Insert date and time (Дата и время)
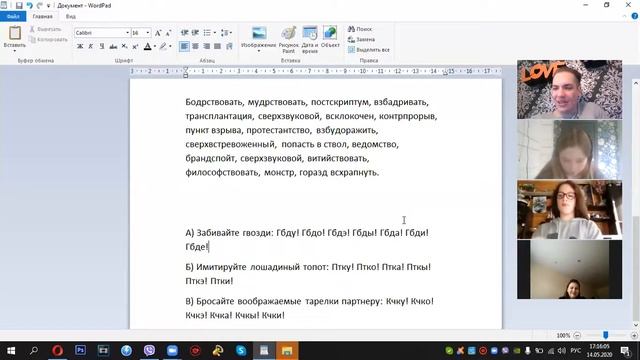The height and width of the screenshot is (360, 640). tap(310, 40)
